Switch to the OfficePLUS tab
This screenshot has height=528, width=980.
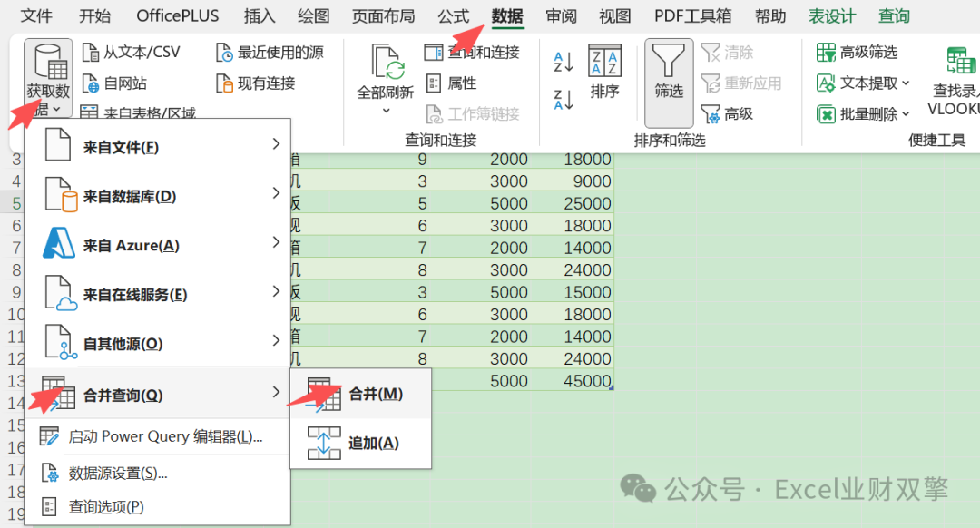pyautogui.click(x=178, y=15)
